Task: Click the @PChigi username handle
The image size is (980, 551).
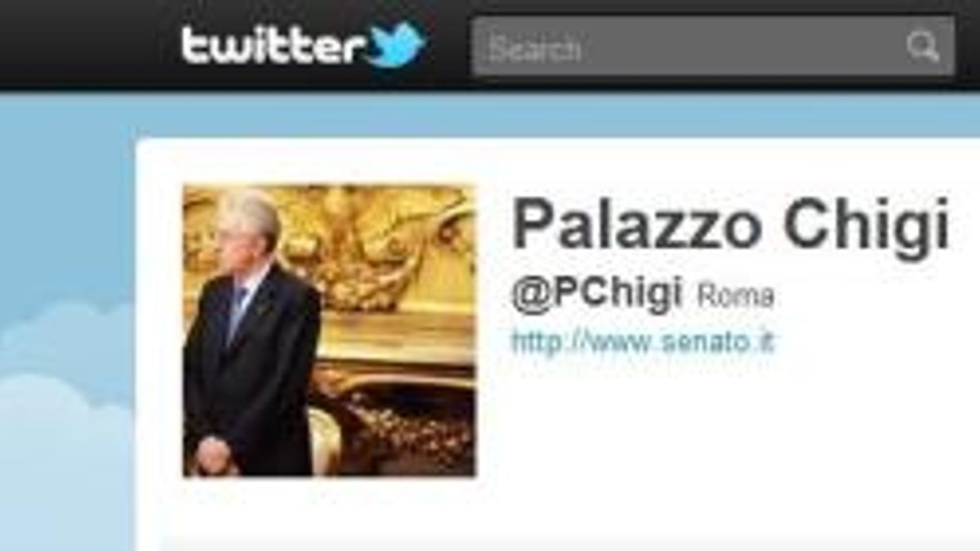Action: tap(596, 294)
